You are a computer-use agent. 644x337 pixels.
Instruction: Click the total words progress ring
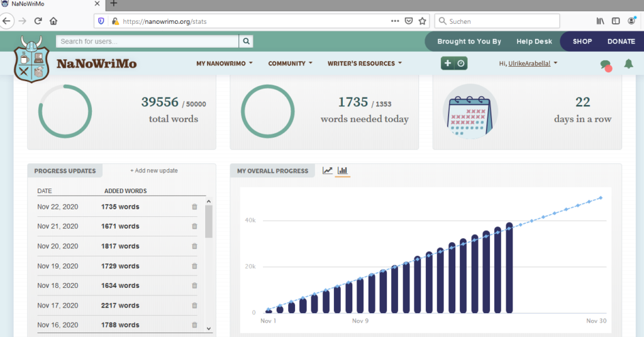pyautogui.click(x=65, y=111)
